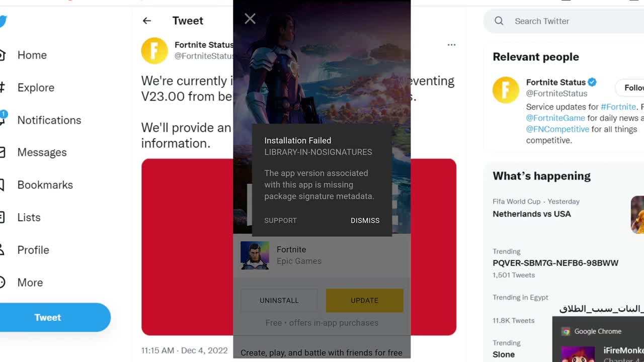Click the Fortnite app icon thumbnail

point(255,255)
